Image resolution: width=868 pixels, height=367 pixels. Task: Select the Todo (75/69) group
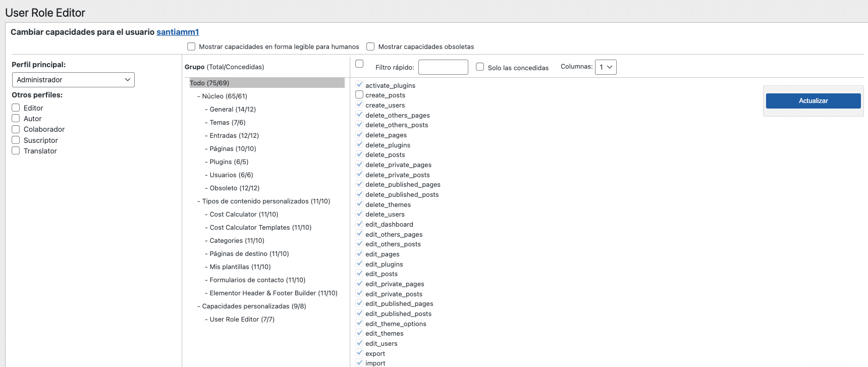pos(209,83)
